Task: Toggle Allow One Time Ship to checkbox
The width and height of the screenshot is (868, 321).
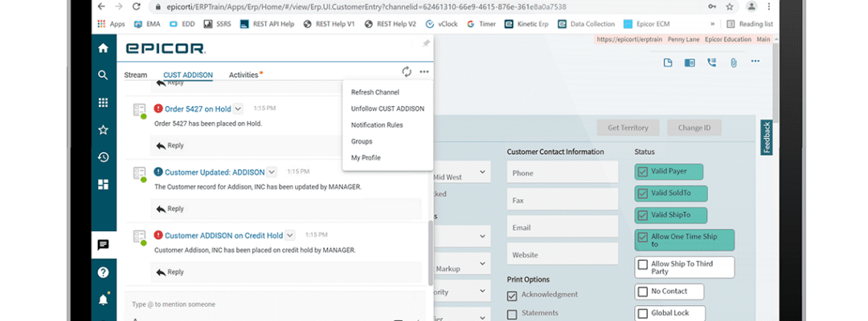Action: coord(642,238)
